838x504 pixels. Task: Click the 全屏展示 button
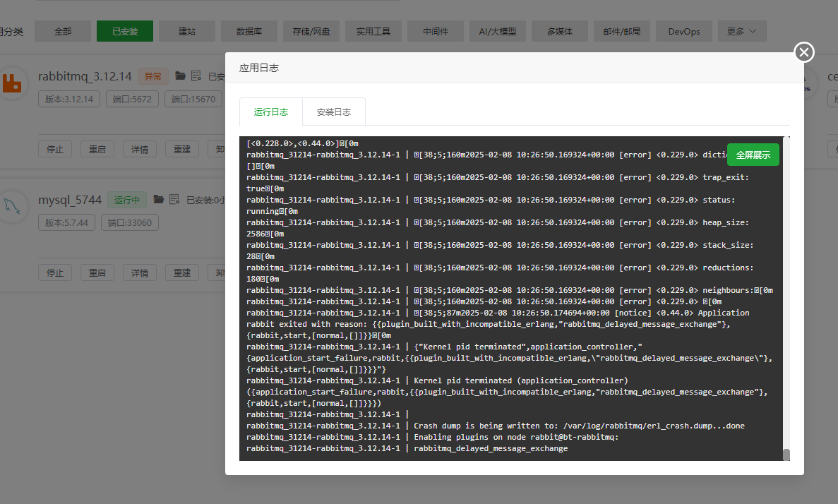pyautogui.click(x=753, y=155)
